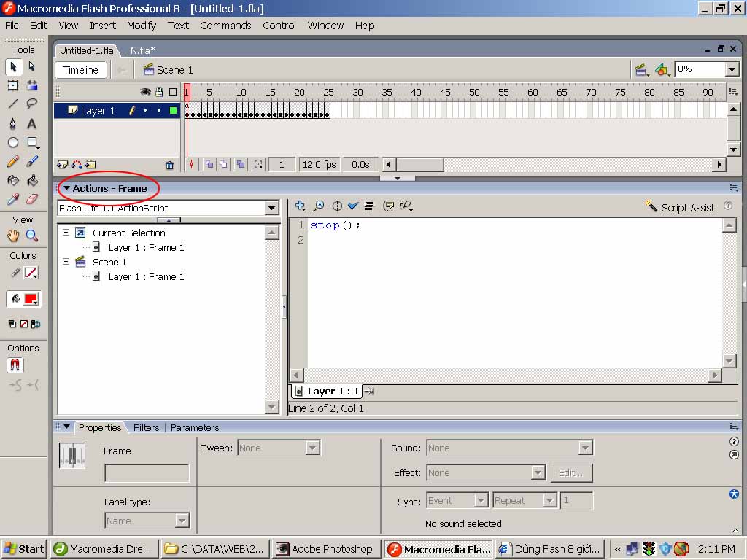Delete layer with the trash icon
This screenshot has height=560, width=747.
pos(169,166)
